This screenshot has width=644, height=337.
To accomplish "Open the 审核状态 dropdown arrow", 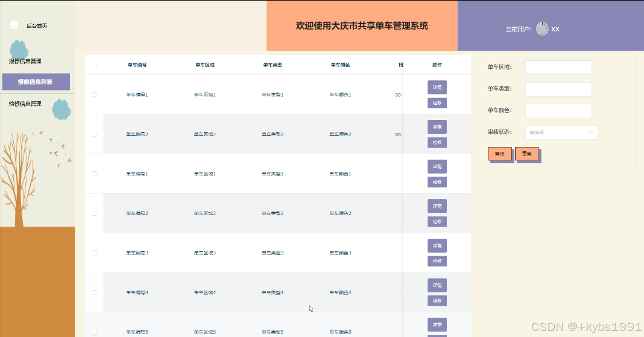I will pos(592,132).
